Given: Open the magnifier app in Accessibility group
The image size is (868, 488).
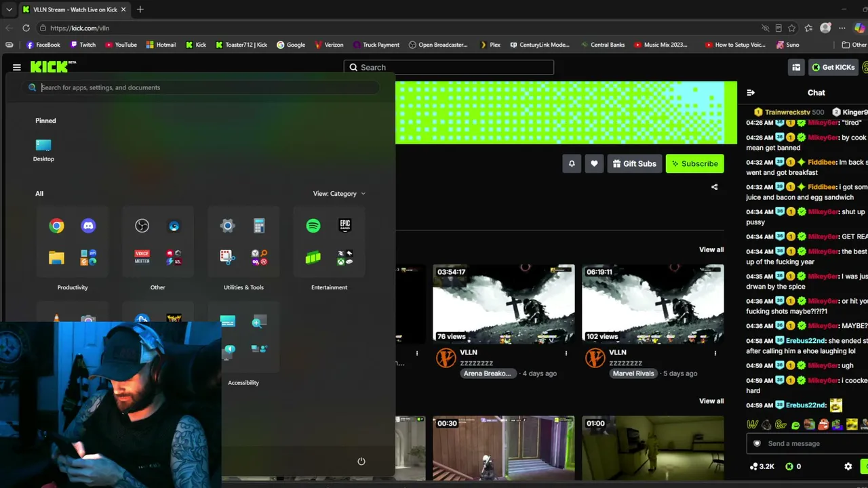Looking at the screenshot, I should tap(259, 322).
